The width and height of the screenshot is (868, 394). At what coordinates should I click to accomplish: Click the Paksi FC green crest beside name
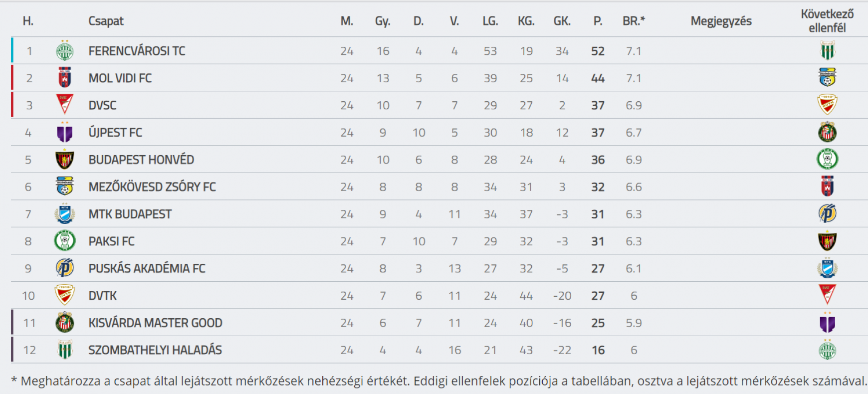click(65, 241)
